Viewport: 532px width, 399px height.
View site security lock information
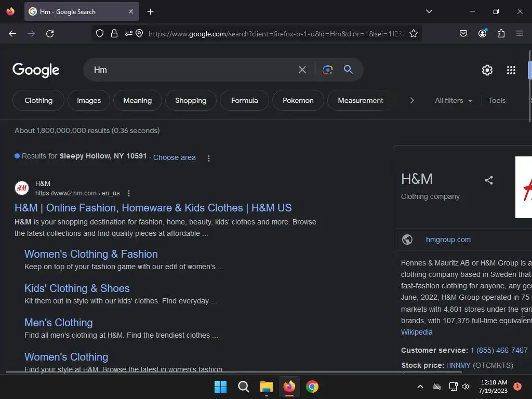point(114,34)
